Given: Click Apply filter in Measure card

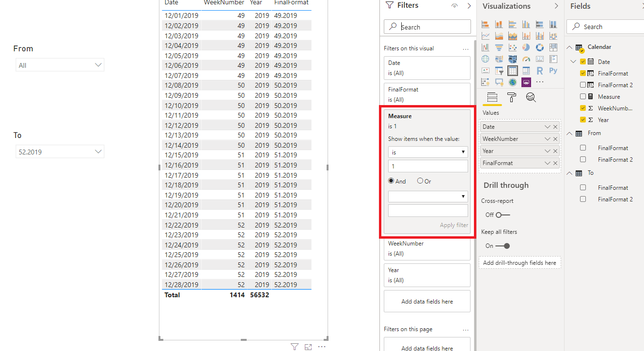Looking at the screenshot, I should [454, 225].
